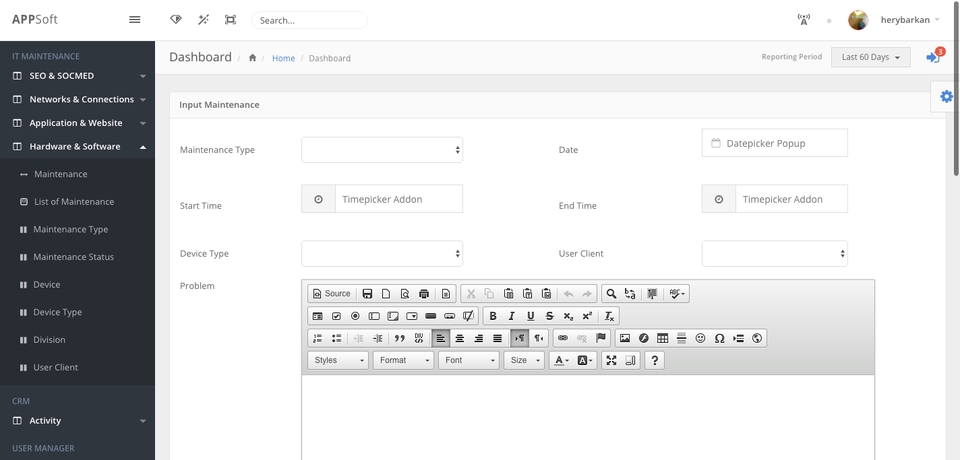Open the text color picker
Viewport: 960px width, 460px height.
561,360
